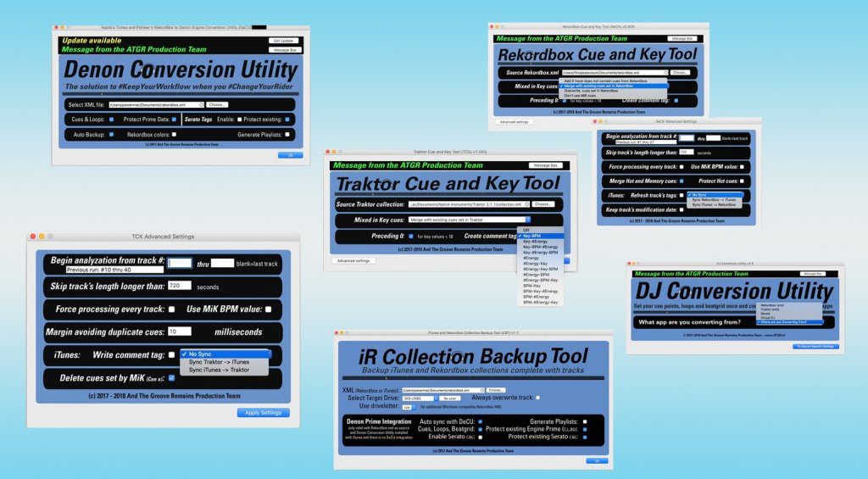Viewport: 868px width, 479px height.
Task: Select Sync iTunes -> Traktor option
Action: pos(224,370)
